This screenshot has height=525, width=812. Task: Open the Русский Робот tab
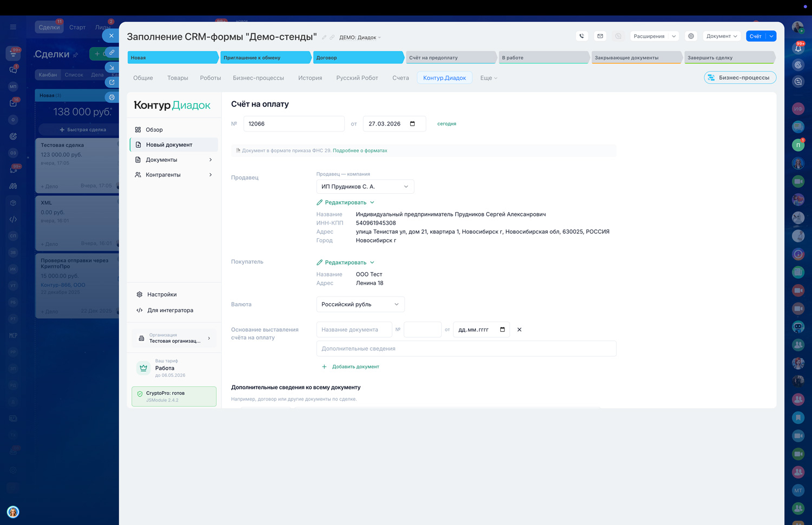pyautogui.click(x=357, y=78)
